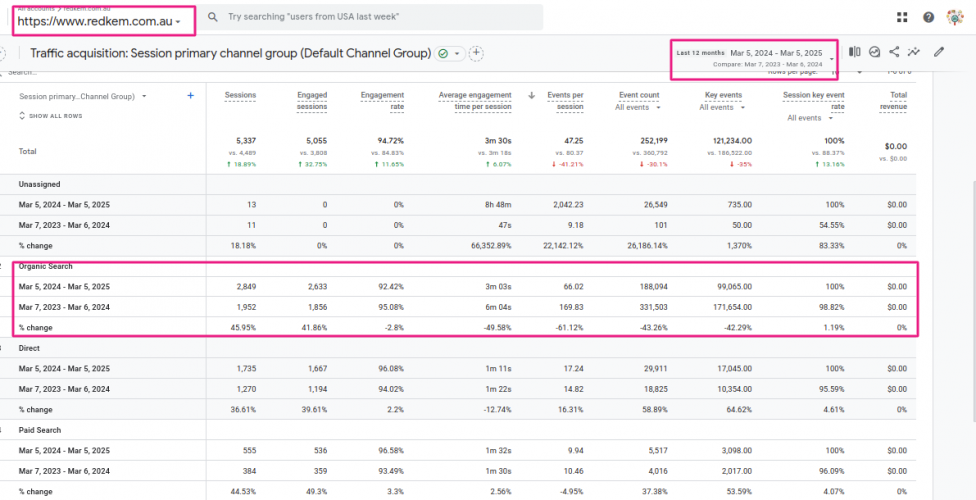Sort by Total revenue column header

click(894, 101)
